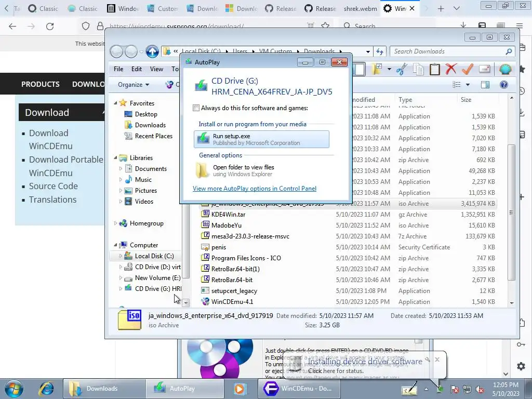This screenshot has height=399, width=532.
Task: Click the change view list icon
Action: click(x=457, y=85)
